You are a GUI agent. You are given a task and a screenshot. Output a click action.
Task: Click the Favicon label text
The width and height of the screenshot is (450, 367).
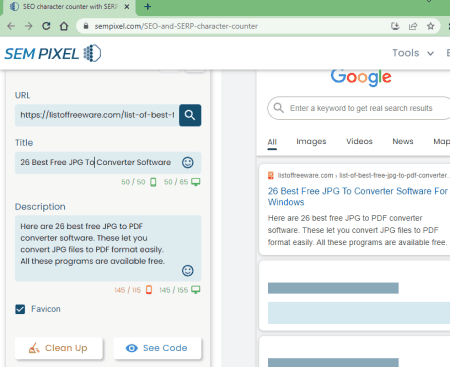tap(46, 309)
